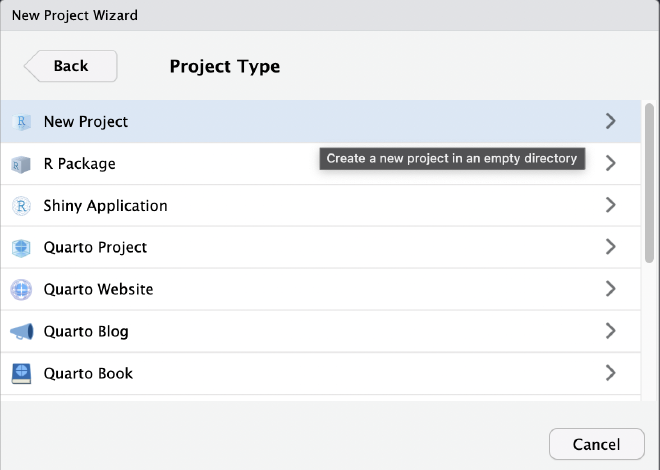Open the Quarto Website row chevron

click(611, 290)
